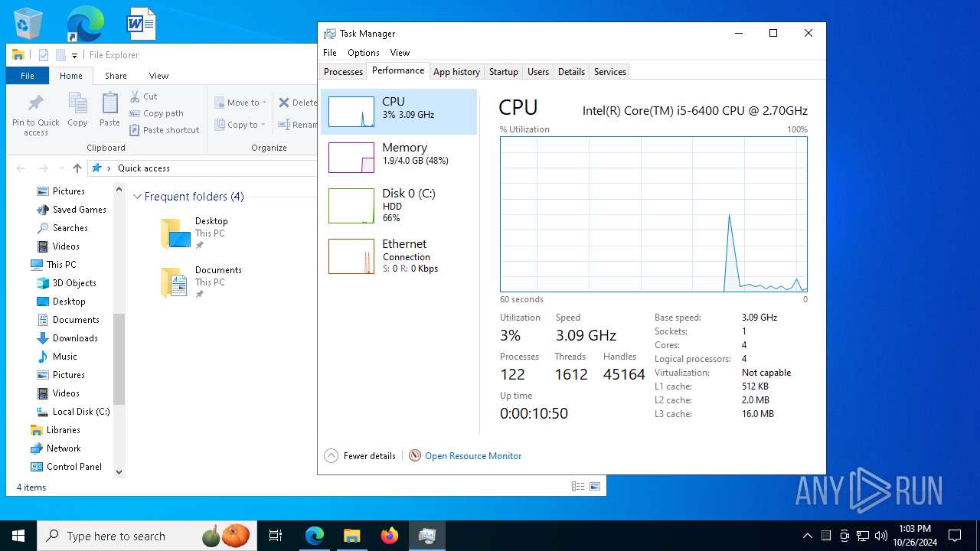This screenshot has width=980, height=551.
Task: Open the File tab in File Explorer
Action: 28,76
